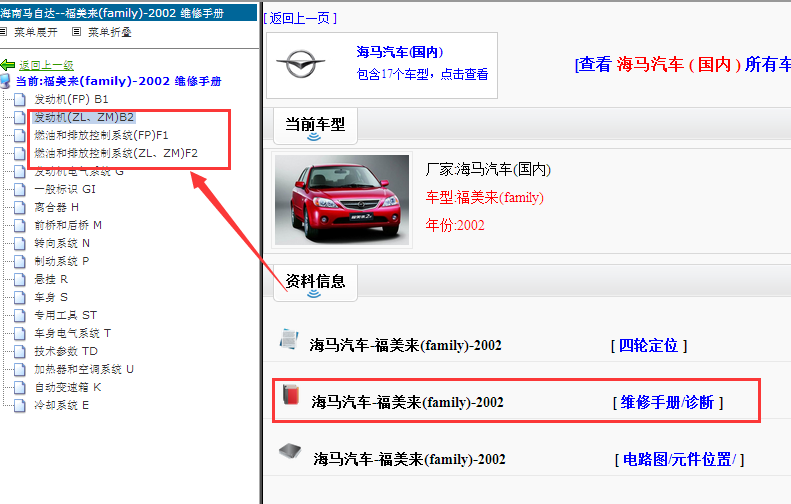Click page icon next to 前桥和后桥 M
The image size is (791, 504).
click(20, 225)
